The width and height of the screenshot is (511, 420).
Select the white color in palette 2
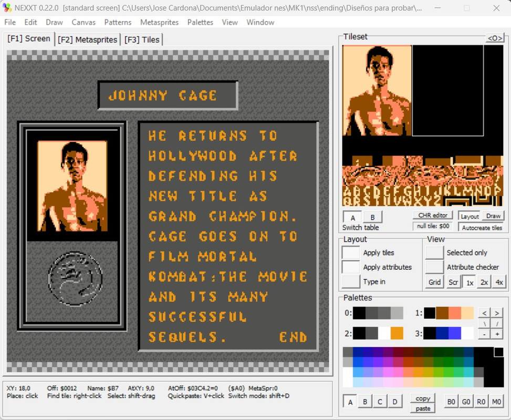click(x=384, y=333)
